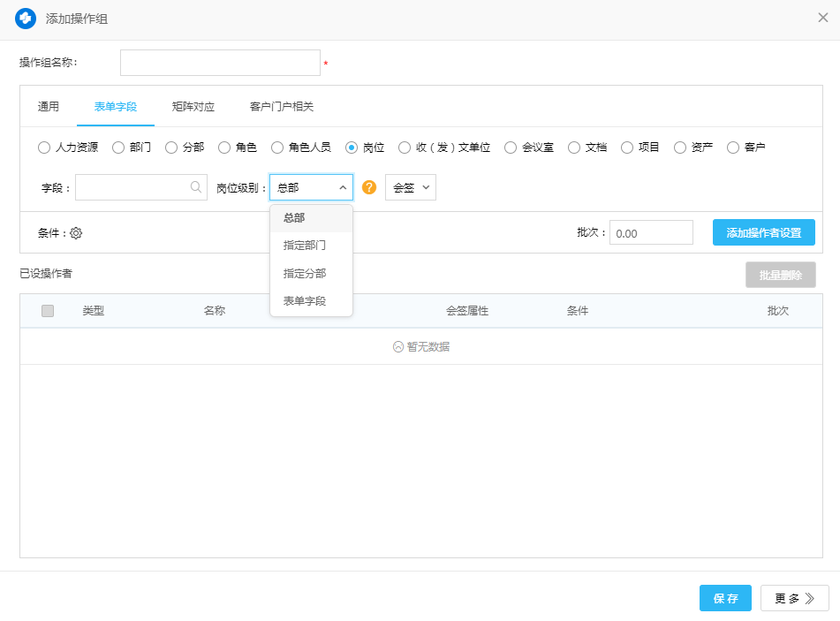This screenshot has width=840, height=621.
Task: Open the 客户门户相关 tab
Action: click(x=282, y=107)
